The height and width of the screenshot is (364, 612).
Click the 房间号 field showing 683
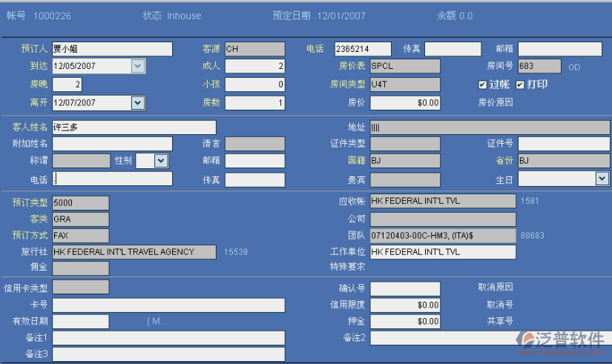pos(539,66)
